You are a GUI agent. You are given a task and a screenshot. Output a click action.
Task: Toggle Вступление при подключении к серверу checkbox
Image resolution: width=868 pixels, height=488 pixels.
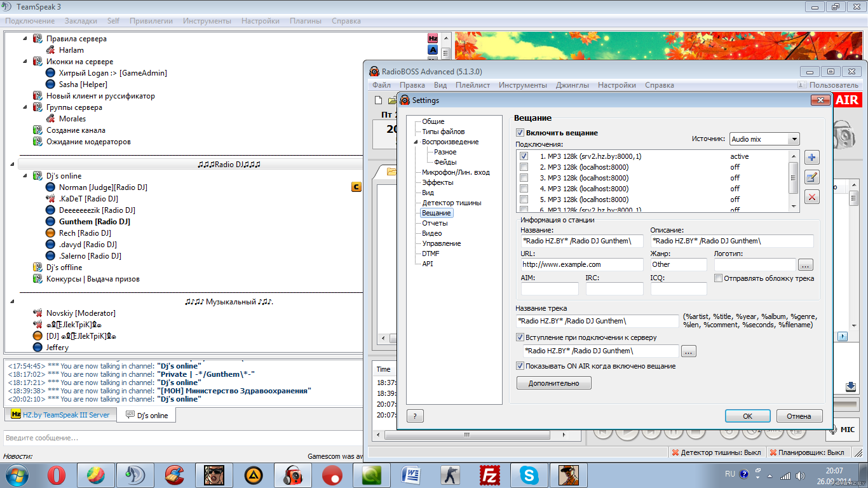pos(520,337)
